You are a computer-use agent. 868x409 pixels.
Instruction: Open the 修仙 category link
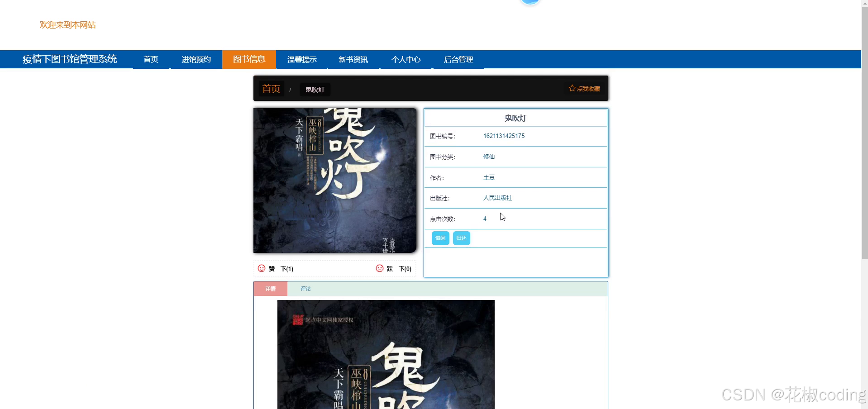click(x=489, y=157)
